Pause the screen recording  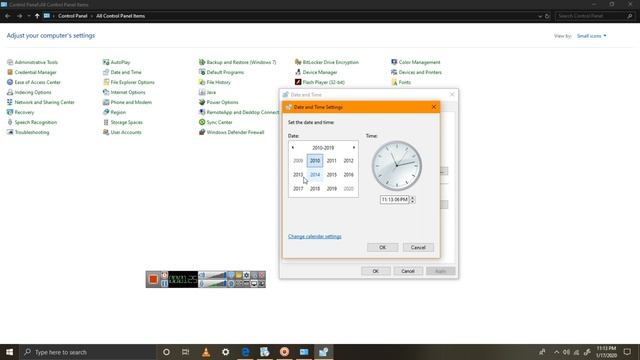coord(164,283)
